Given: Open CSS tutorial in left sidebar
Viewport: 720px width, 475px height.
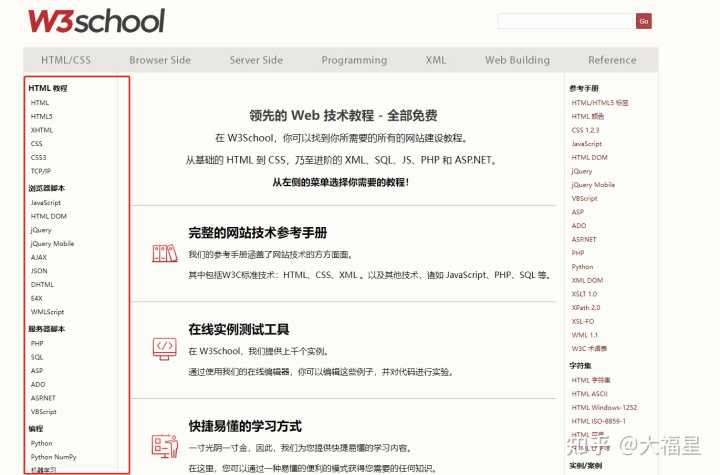Looking at the screenshot, I should coord(36,144).
